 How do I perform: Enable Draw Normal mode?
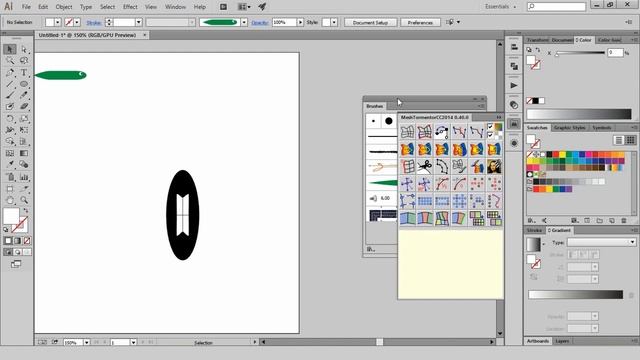(8, 252)
